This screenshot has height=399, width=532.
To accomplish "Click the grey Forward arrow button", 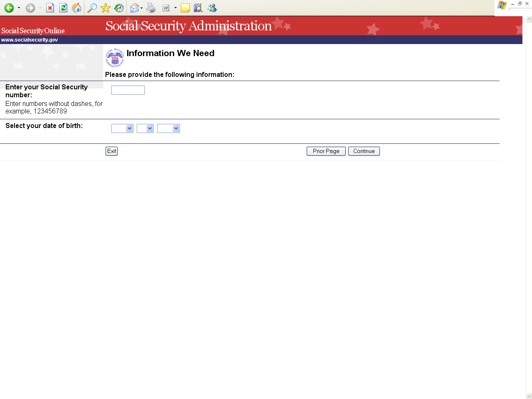I will click(30, 8).
